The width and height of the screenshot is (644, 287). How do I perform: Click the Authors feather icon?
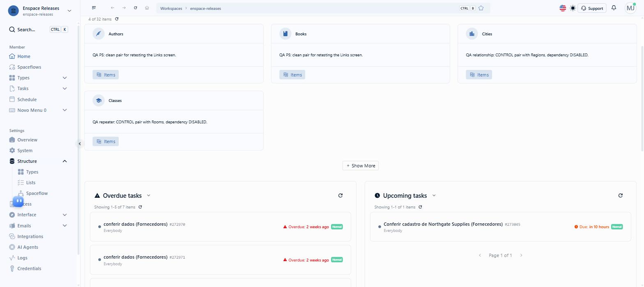tap(99, 34)
